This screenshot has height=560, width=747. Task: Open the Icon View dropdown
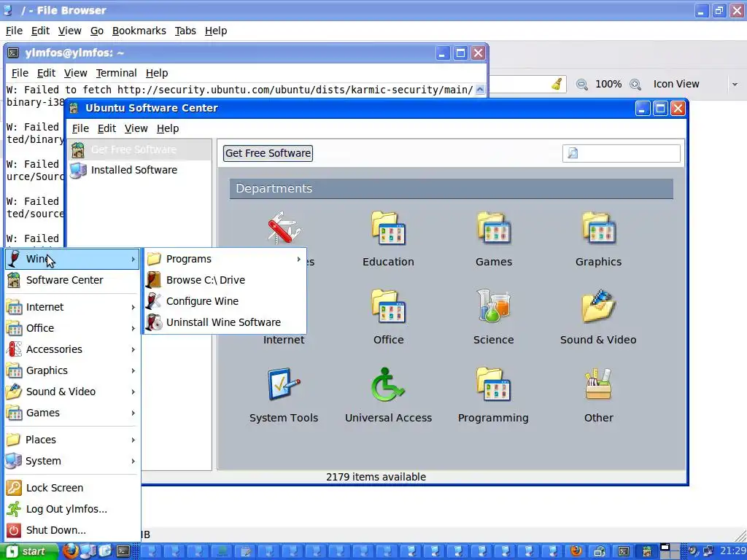[x=694, y=85]
